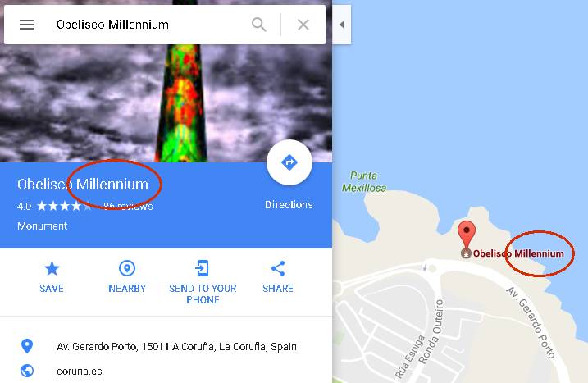Click the address Av. Gerardo Porto

(176, 347)
